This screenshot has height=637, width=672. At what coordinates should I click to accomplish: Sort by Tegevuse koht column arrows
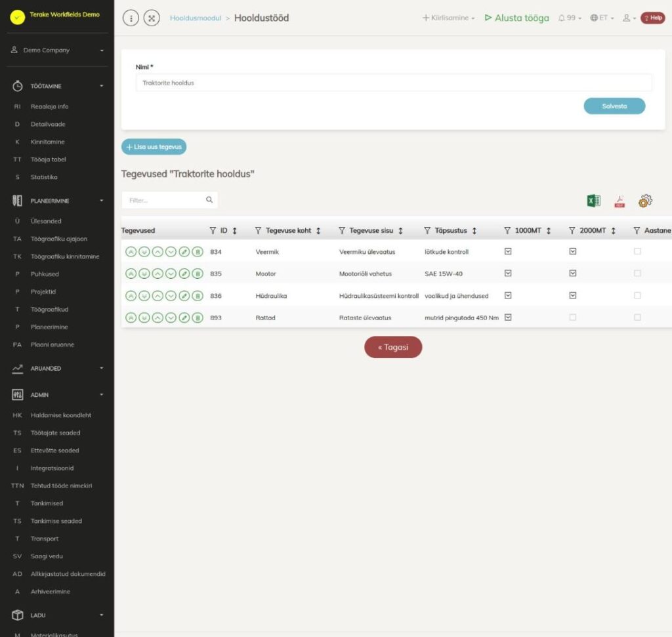[318, 230]
